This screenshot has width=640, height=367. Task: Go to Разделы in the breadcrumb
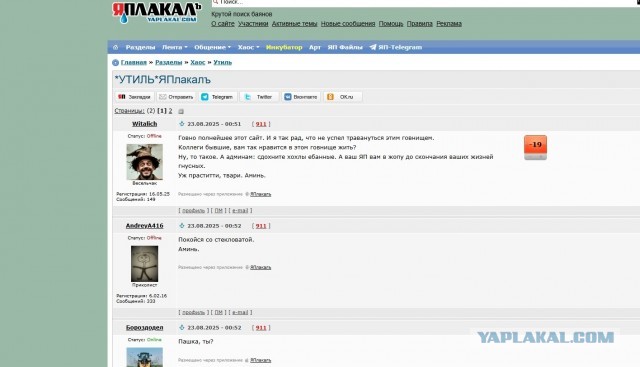click(x=169, y=62)
